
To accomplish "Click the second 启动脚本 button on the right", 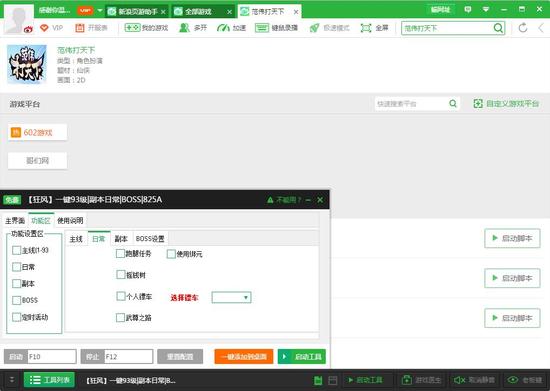I will pos(512,278).
